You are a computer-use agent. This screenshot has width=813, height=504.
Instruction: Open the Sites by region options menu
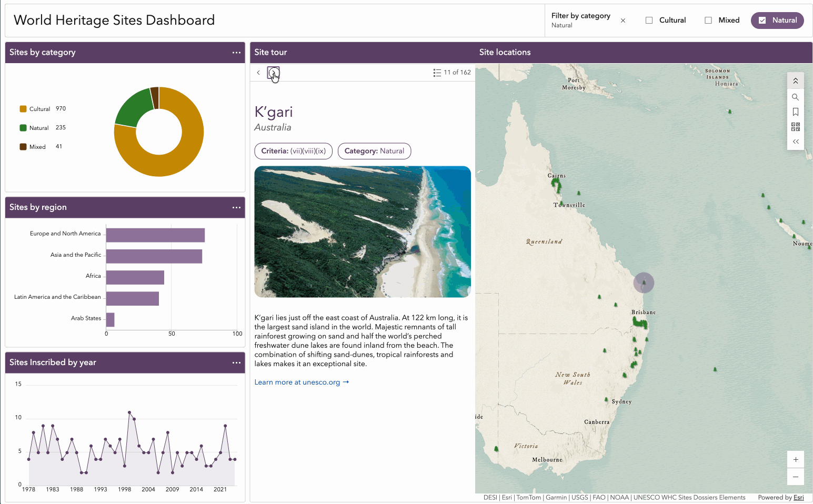236,208
